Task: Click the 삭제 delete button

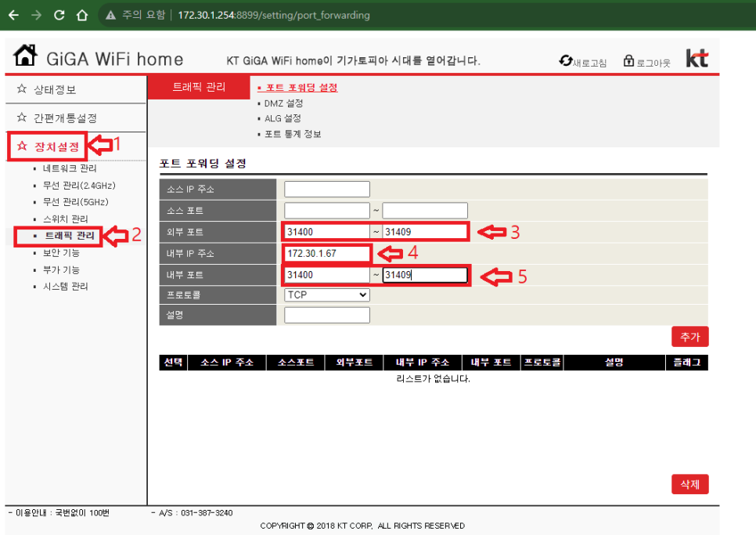Action: tap(690, 484)
